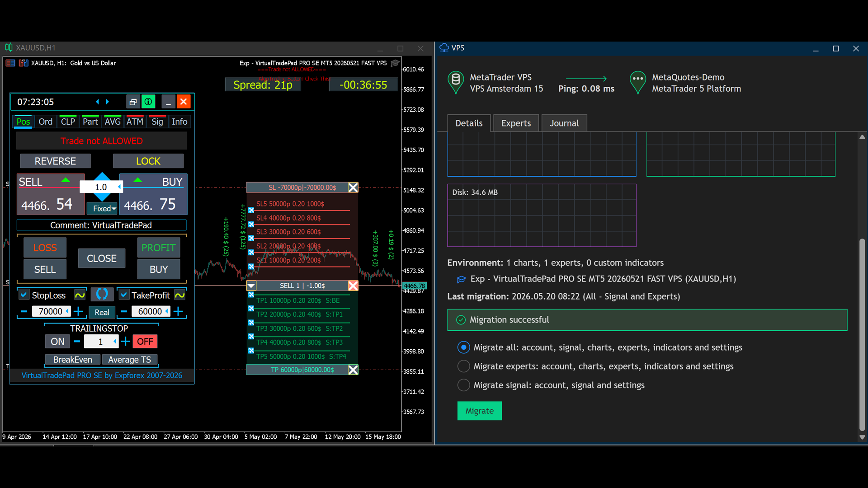The width and height of the screenshot is (868, 488).
Task: Click the right arrow beside the 07:23:05 clock
Action: coord(107,102)
